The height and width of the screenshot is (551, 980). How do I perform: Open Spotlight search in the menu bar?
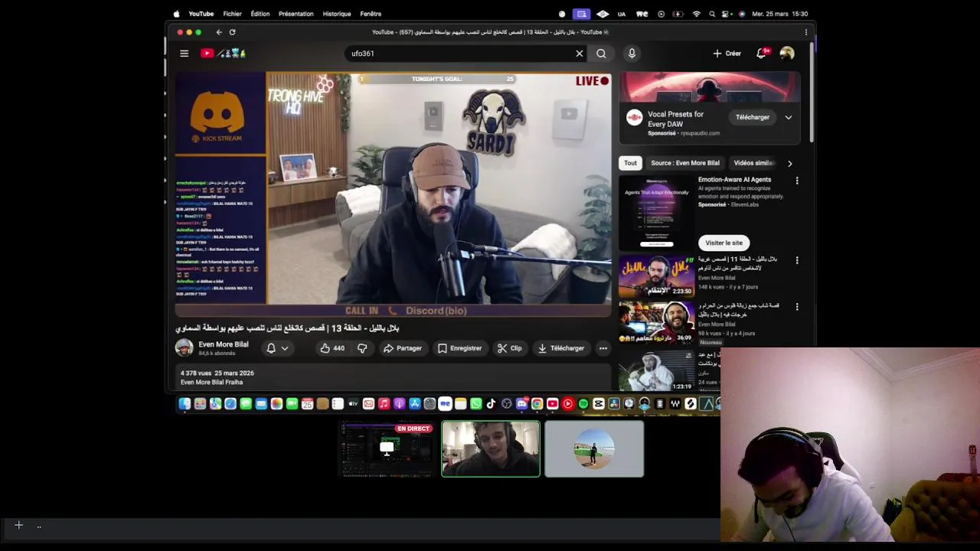[712, 14]
